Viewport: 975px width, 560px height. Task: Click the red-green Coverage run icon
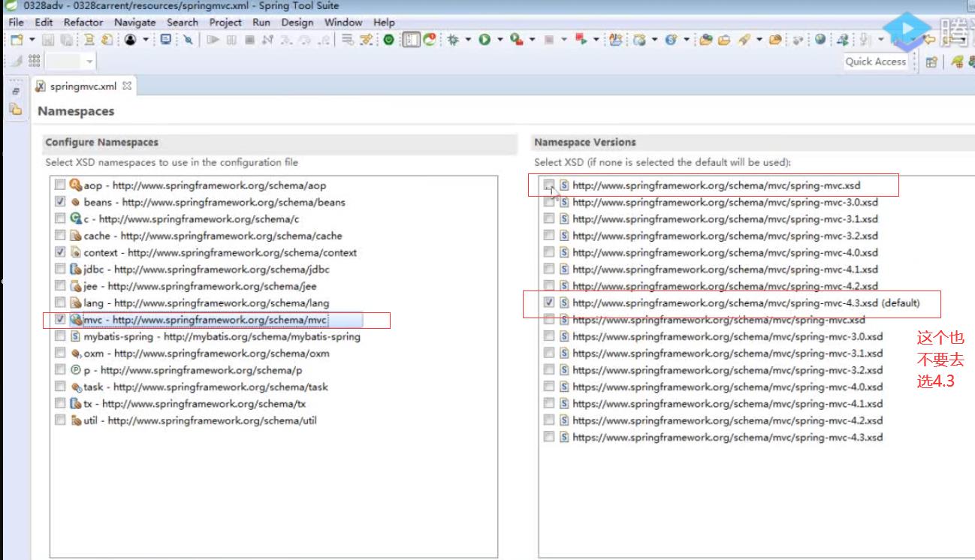580,40
